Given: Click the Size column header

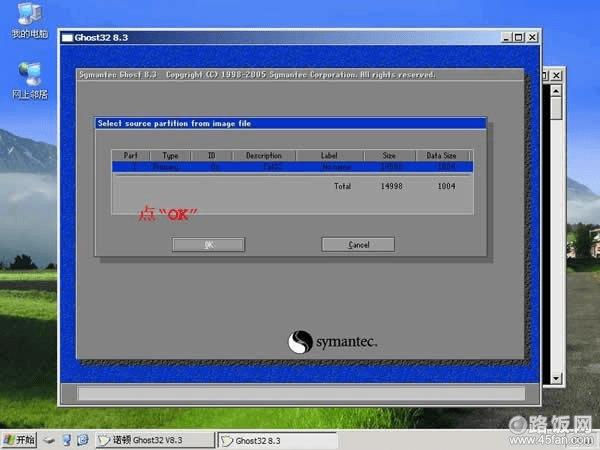Looking at the screenshot, I should click(x=389, y=155).
